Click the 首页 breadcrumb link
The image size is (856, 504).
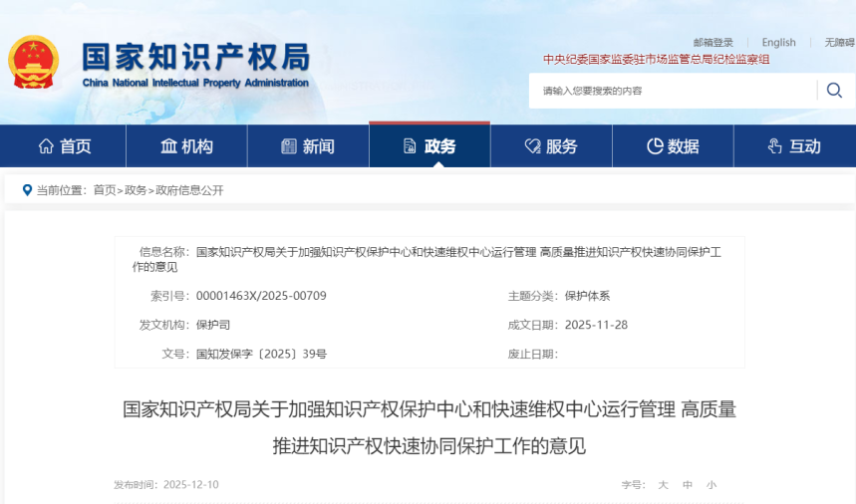[x=105, y=190]
